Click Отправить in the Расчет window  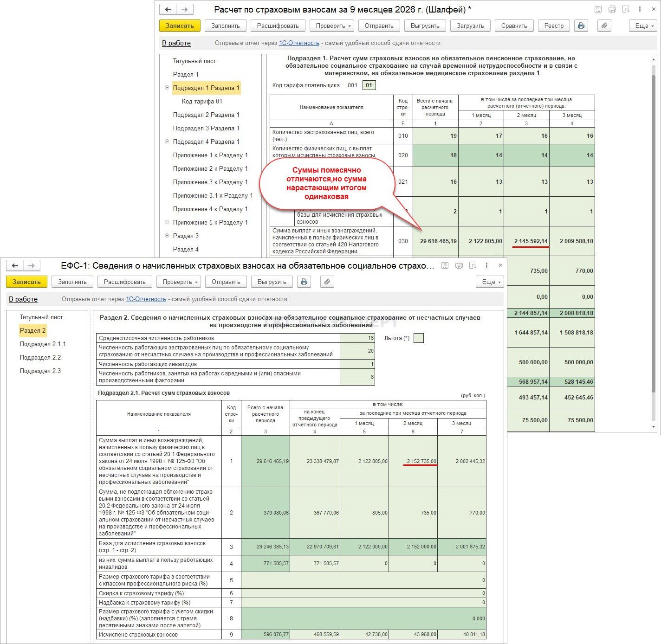pyautogui.click(x=379, y=26)
